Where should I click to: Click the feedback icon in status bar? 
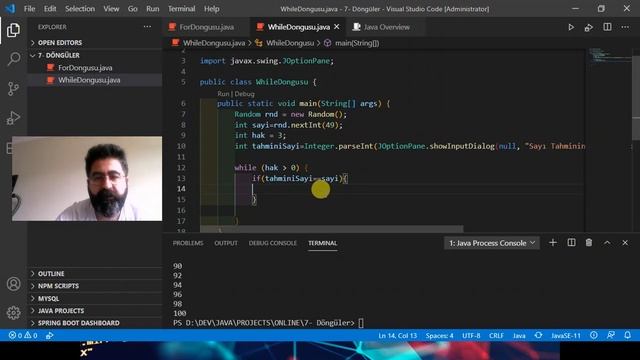pyautogui.click(x=611, y=335)
